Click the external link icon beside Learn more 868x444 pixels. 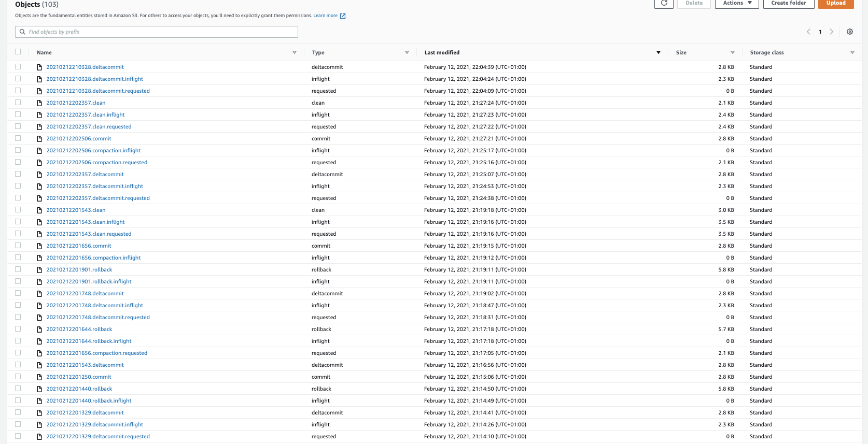(x=343, y=16)
